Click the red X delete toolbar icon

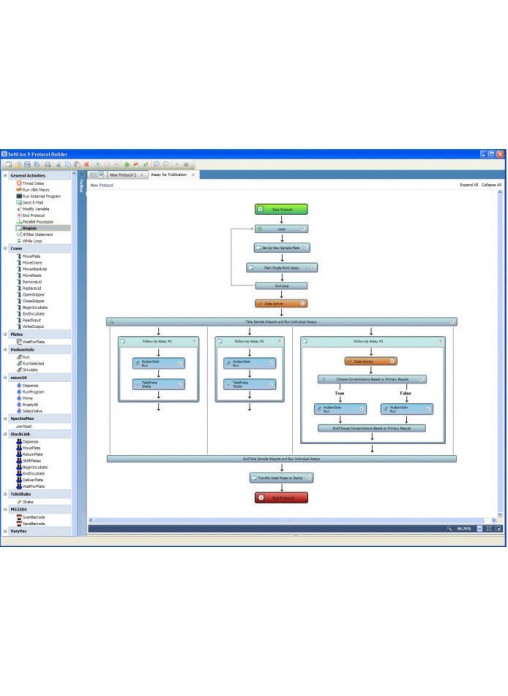coord(87,164)
